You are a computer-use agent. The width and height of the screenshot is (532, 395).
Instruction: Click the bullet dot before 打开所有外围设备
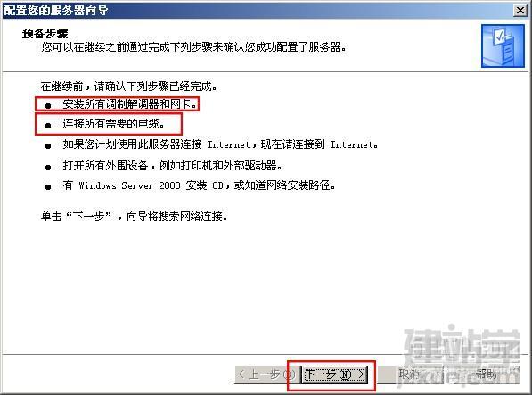coord(48,167)
